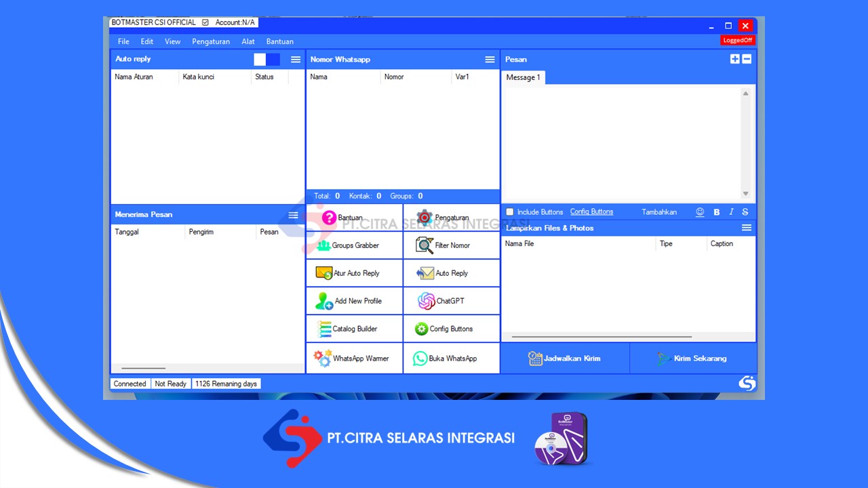Enable the Include Buttons checkbox
The width and height of the screenshot is (868, 488).
[x=510, y=212]
